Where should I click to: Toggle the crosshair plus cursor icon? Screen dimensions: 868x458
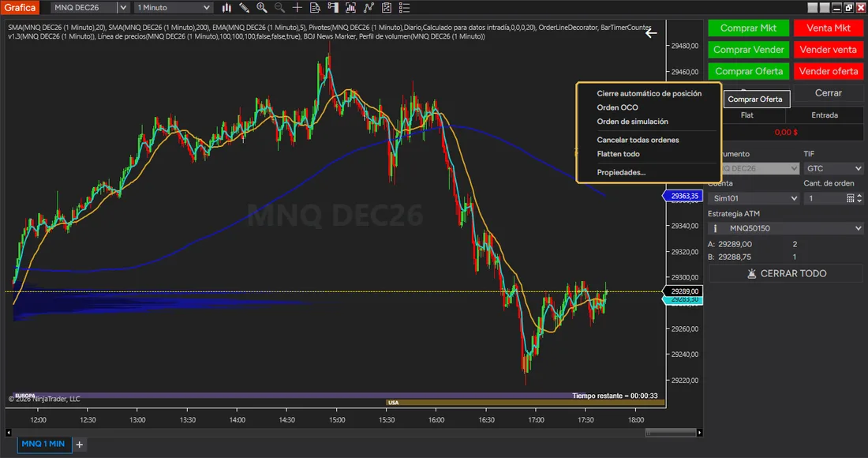(297, 8)
